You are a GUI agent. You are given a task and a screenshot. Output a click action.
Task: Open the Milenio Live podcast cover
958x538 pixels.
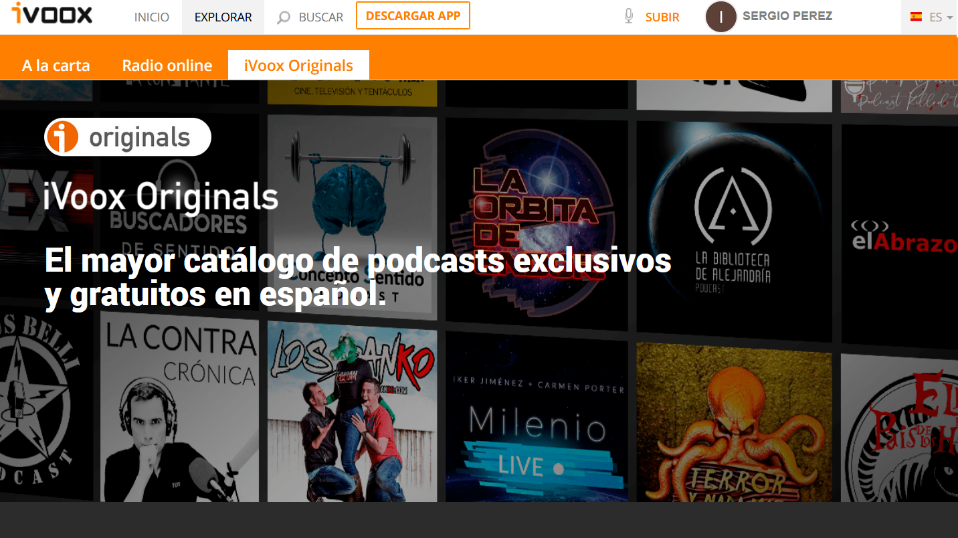tap(536, 418)
